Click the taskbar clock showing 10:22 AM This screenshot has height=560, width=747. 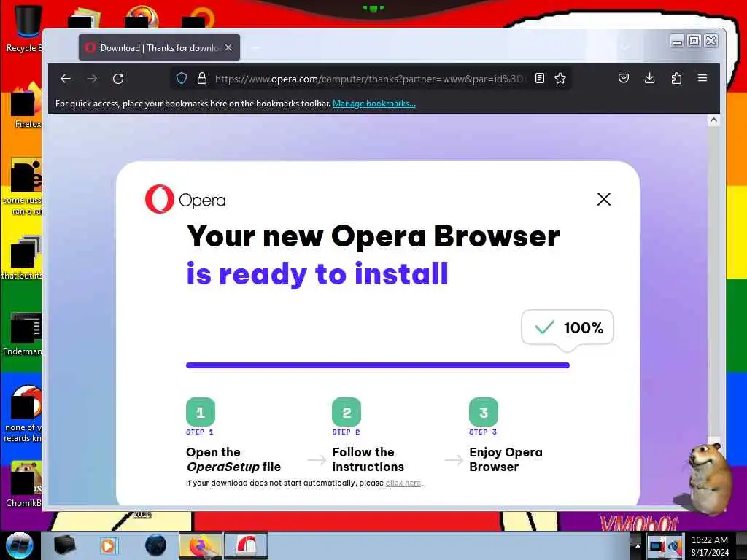(710, 545)
